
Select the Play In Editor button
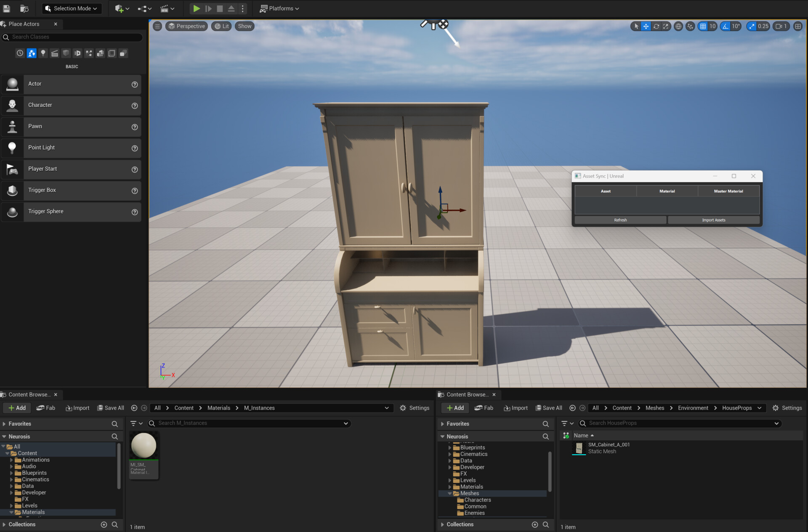click(196, 8)
